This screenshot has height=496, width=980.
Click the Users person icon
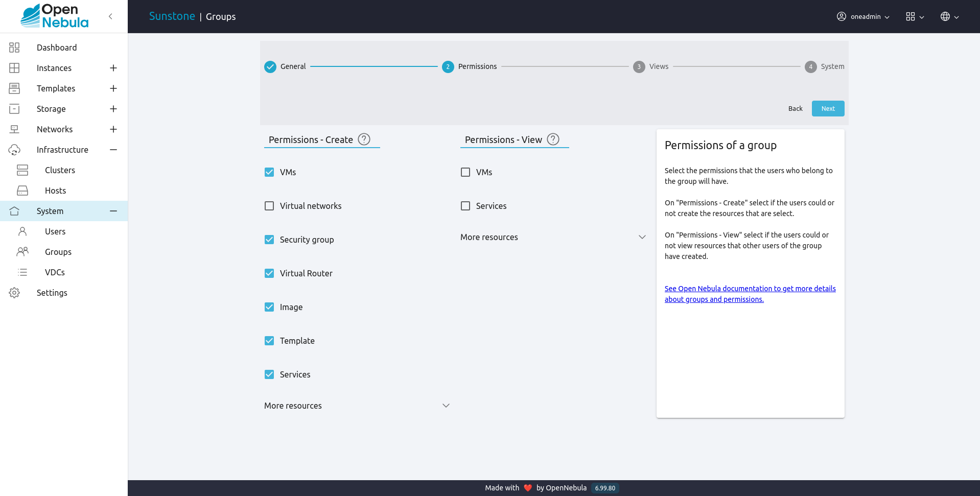tap(22, 231)
